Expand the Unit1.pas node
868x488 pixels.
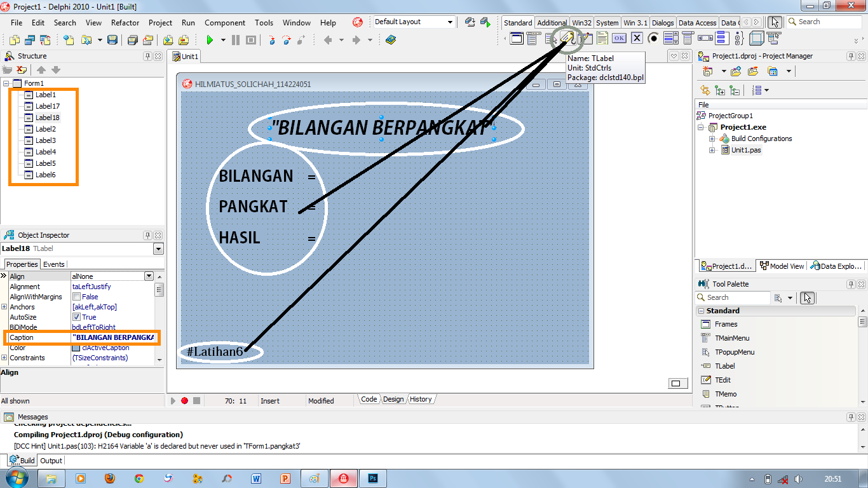tap(712, 150)
